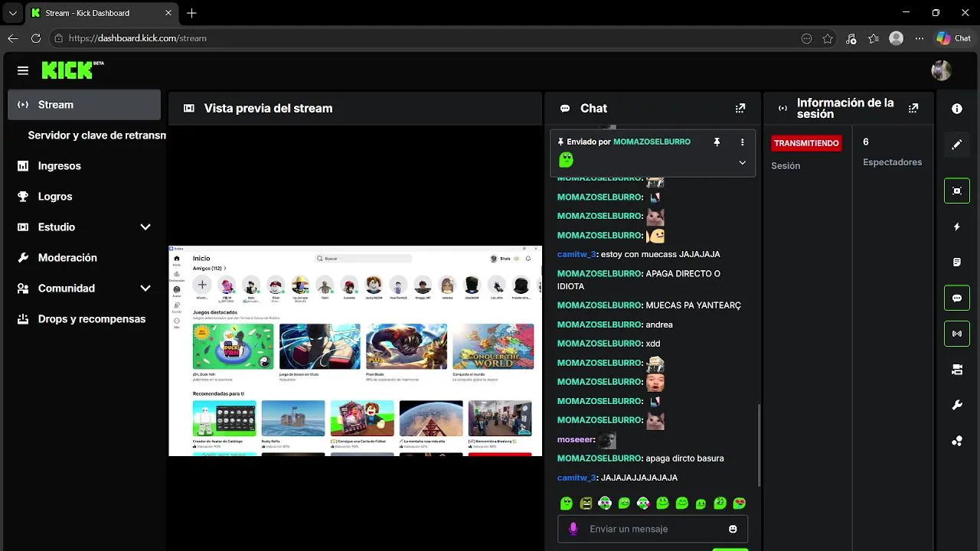This screenshot has width=980, height=551.
Task: Open the pinned message three-dot options
Action: tap(742, 142)
